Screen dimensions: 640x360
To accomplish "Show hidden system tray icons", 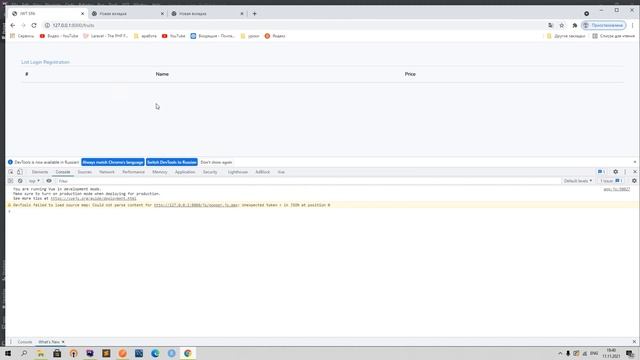I will [x=560, y=353].
